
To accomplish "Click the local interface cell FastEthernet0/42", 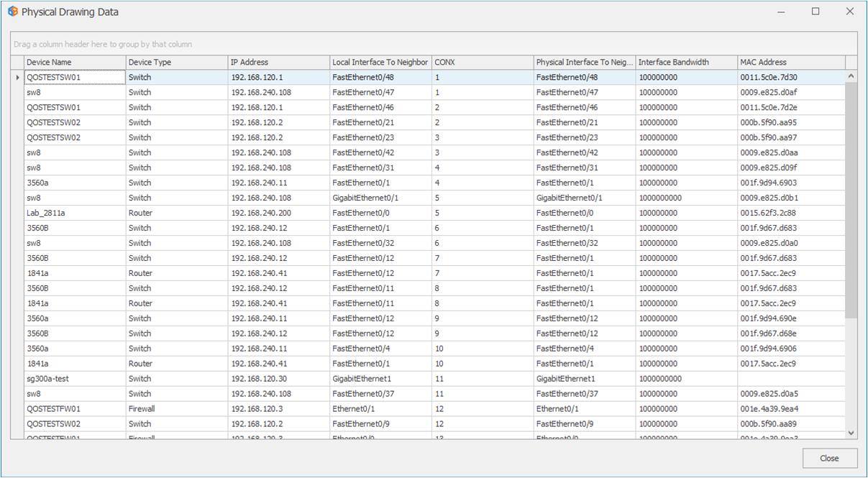I will coord(381,152).
